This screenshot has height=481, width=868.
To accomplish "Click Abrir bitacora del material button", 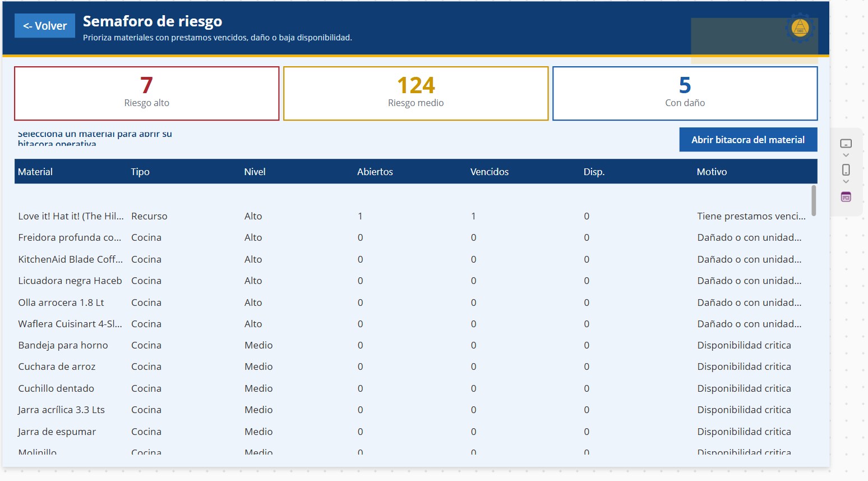I will point(748,140).
